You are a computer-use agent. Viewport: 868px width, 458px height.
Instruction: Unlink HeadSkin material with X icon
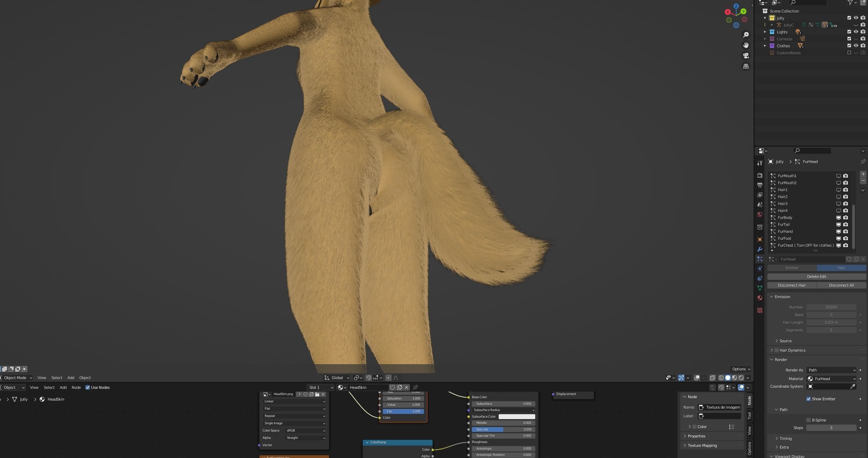click(407, 387)
